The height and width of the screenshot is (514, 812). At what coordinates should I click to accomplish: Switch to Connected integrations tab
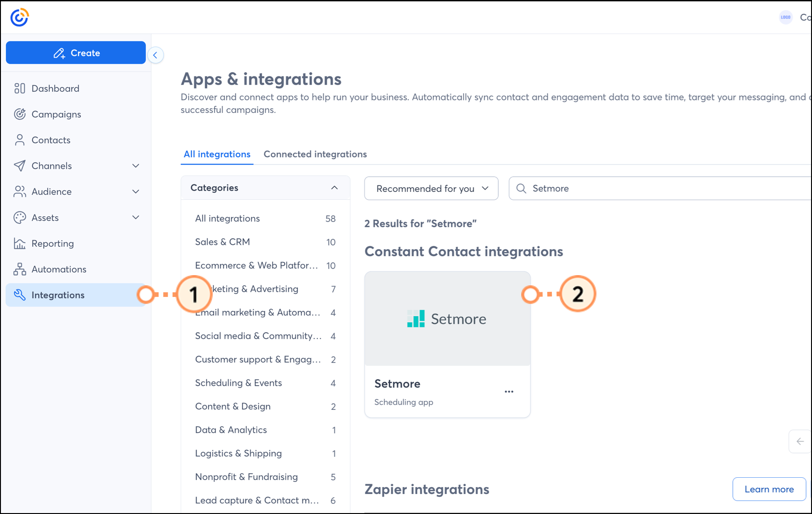[315, 154]
